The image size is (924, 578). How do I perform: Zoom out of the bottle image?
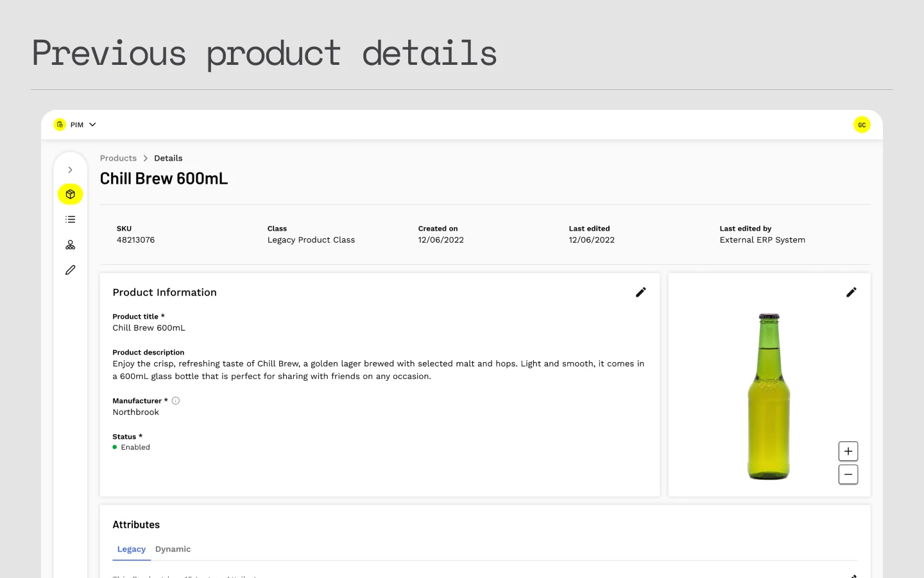[848, 475]
